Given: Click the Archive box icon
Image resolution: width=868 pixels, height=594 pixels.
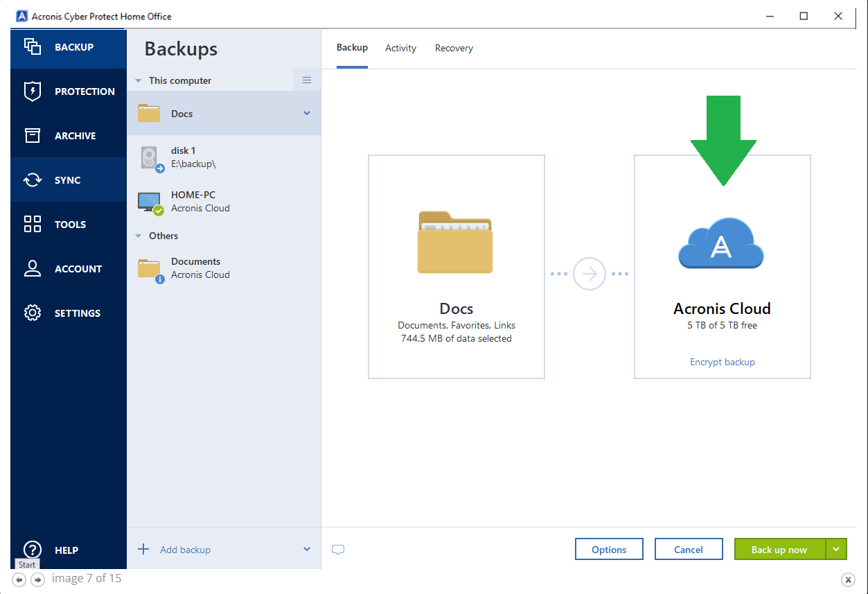Looking at the screenshot, I should click(33, 136).
